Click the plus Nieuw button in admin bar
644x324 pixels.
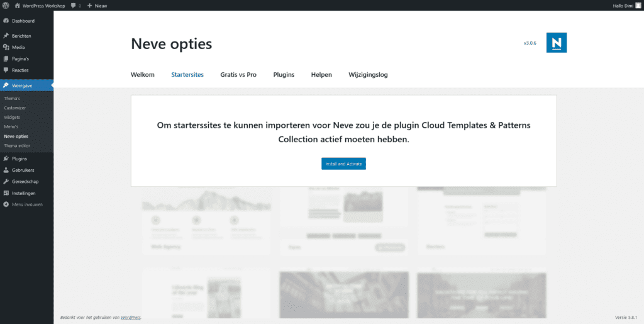[x=97, y=6]
